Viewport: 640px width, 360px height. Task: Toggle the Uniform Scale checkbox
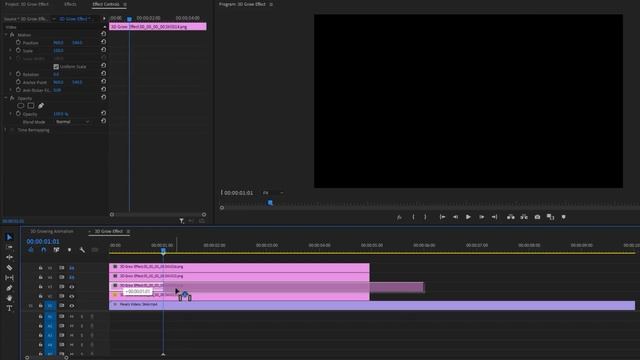56,67
